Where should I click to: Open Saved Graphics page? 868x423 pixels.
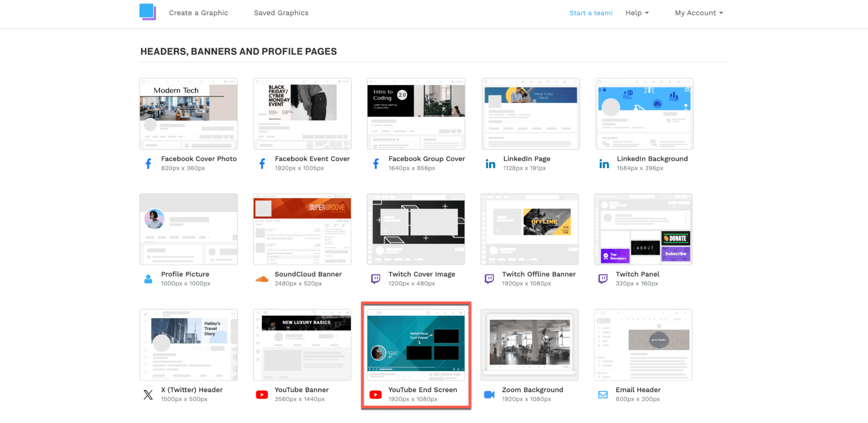pyautogui.click(x=281, y=13)
